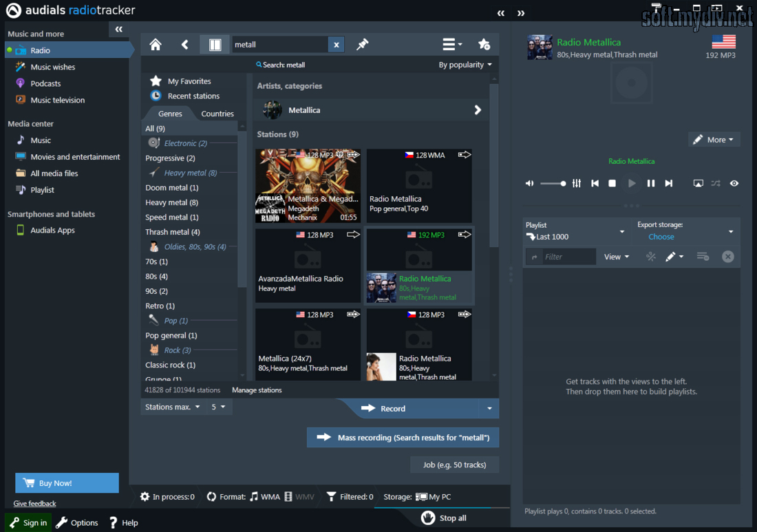Open the Music wishes section
The image size is (757, 532).
52,67
